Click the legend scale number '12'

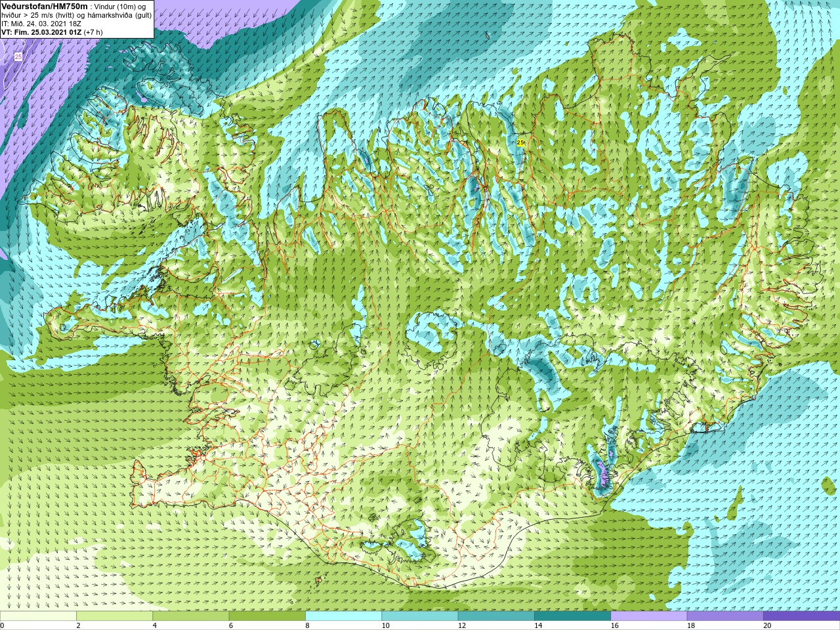462,625
